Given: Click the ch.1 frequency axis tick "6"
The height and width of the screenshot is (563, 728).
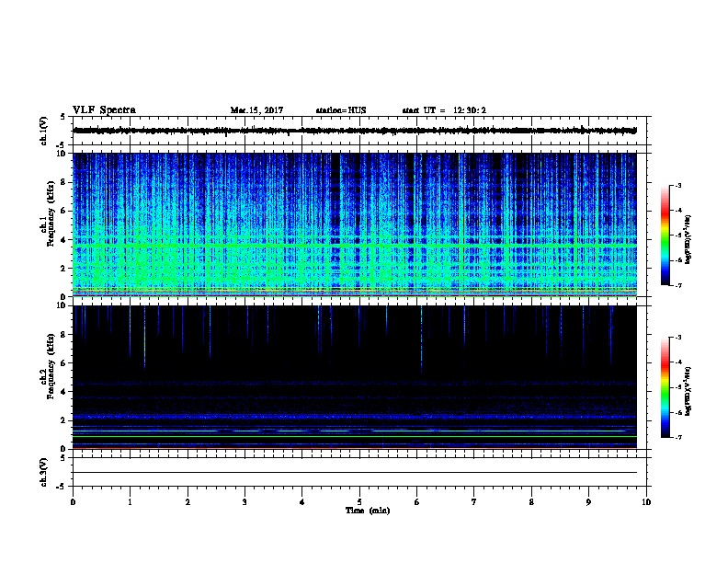Looking at the screenshot, I should 63,211.
